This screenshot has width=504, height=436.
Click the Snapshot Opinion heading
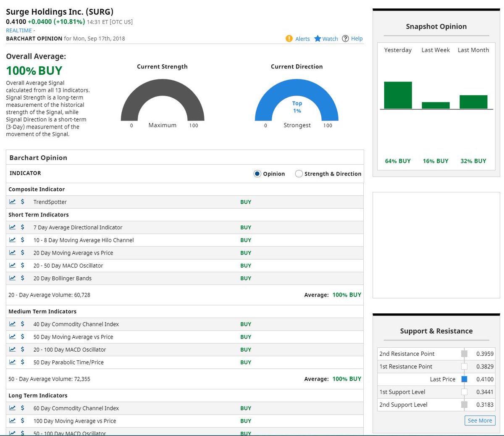436,26
